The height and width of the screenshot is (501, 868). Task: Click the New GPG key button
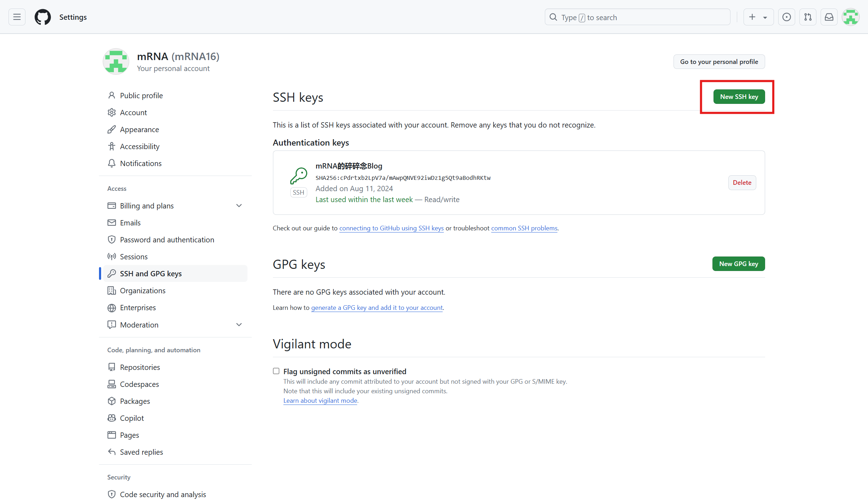[x=738, y=264]
